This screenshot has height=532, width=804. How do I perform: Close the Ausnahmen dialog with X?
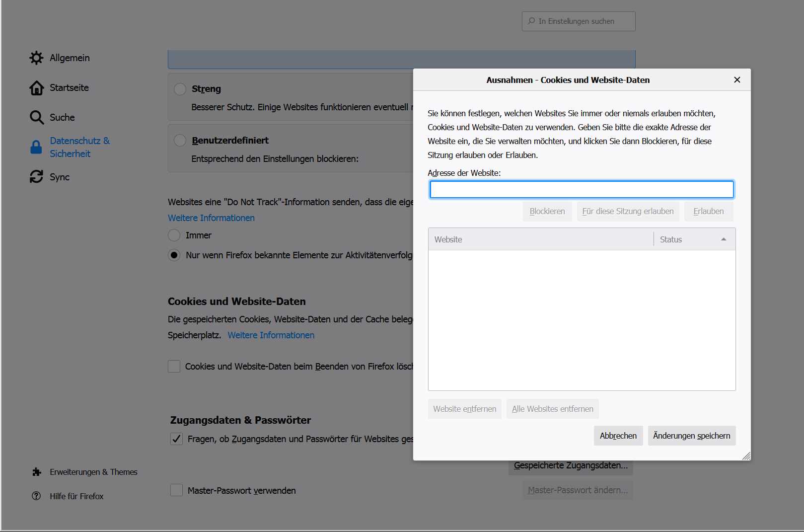tap(737, 79)
